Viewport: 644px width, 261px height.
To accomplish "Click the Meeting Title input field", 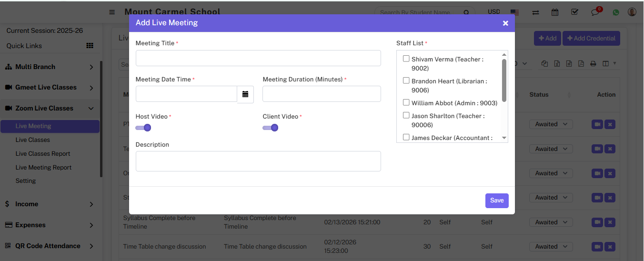I will point(258,58).
